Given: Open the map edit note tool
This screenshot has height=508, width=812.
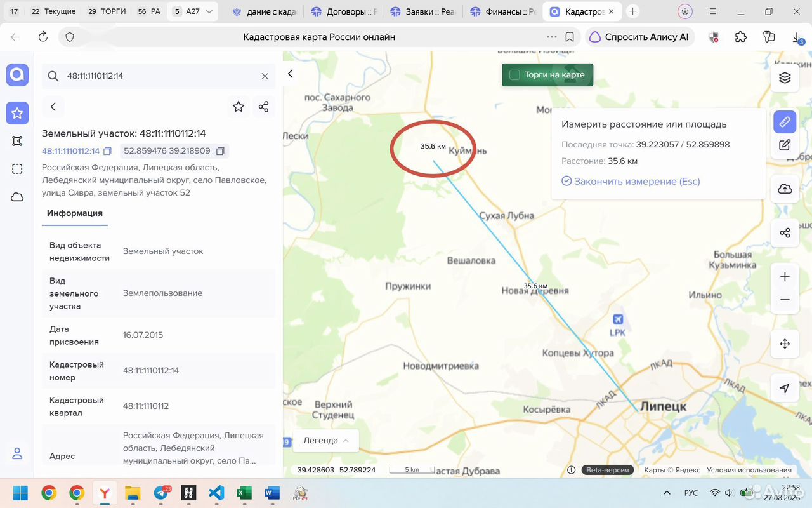Looking at the screenshot, I should 785,145.
